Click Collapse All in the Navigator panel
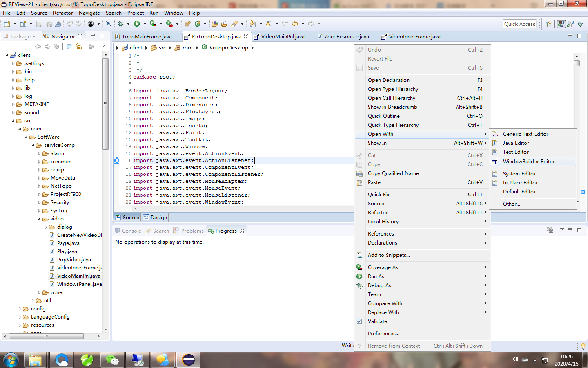This screenshot has width=588, height=368. pyautogui.click(x=69, y=46)
